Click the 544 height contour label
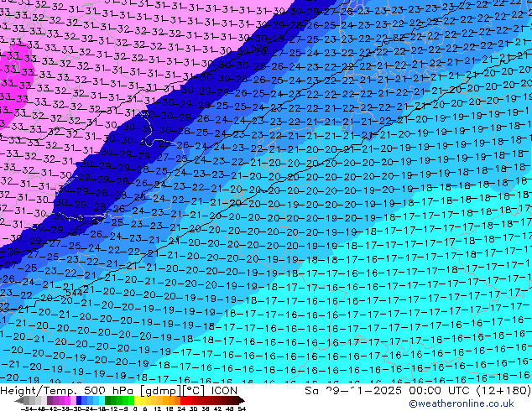This screenshot has width=532, height=411. (74, 293)
